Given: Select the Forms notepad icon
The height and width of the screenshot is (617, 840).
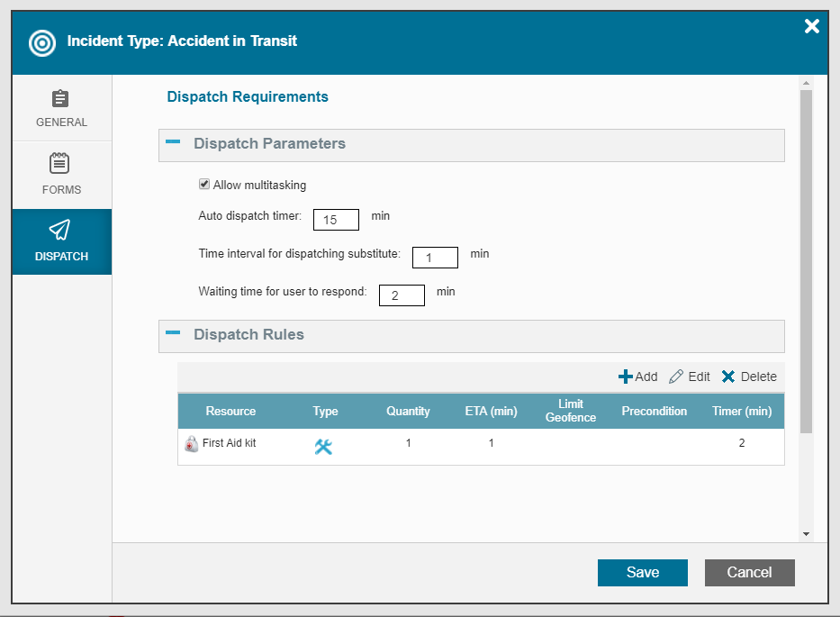Looking at the screenshot, I should coord(59,163).
